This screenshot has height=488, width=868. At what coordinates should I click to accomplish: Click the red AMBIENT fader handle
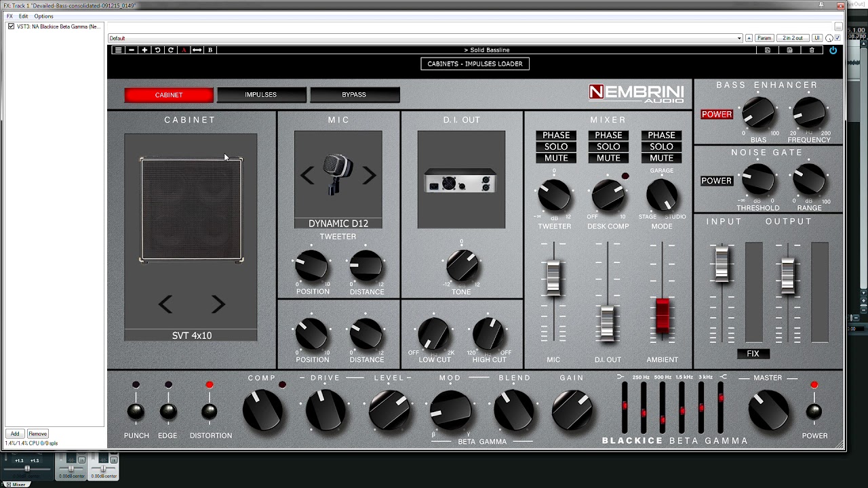[x=662, y=315]
